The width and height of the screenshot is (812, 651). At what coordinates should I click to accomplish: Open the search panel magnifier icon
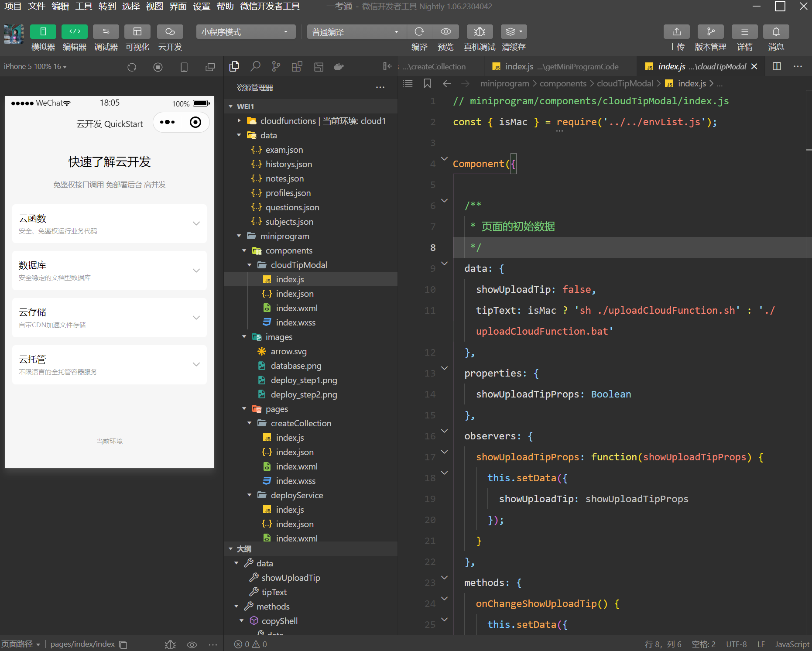(255, 66)
